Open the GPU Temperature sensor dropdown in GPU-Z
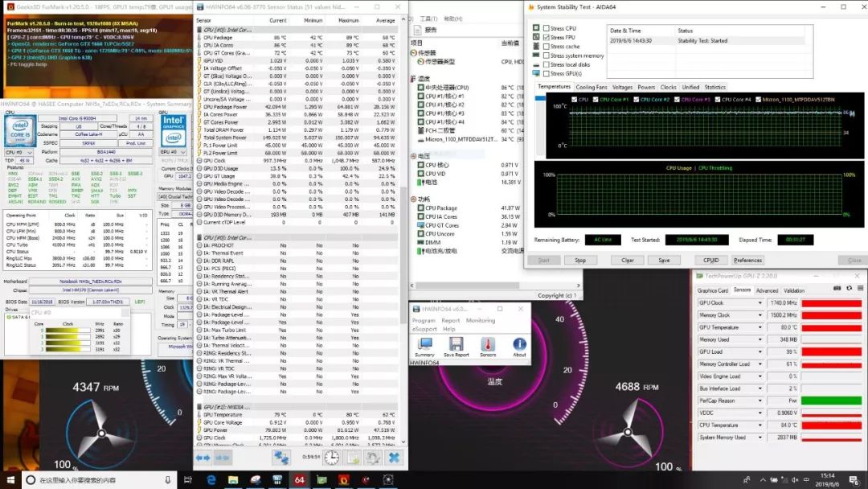This screenshot has height=489, width=868. (760, 327)
